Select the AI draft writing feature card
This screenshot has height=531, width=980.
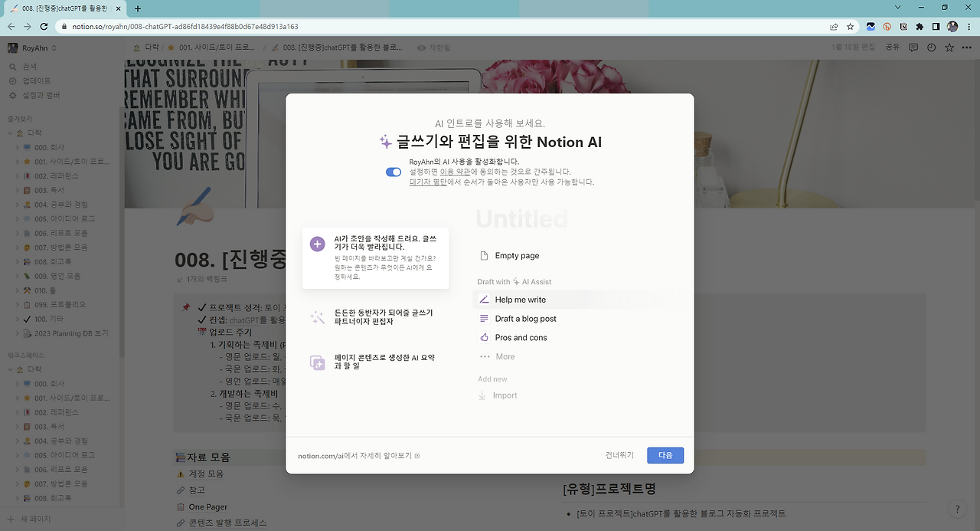[376, 258]
